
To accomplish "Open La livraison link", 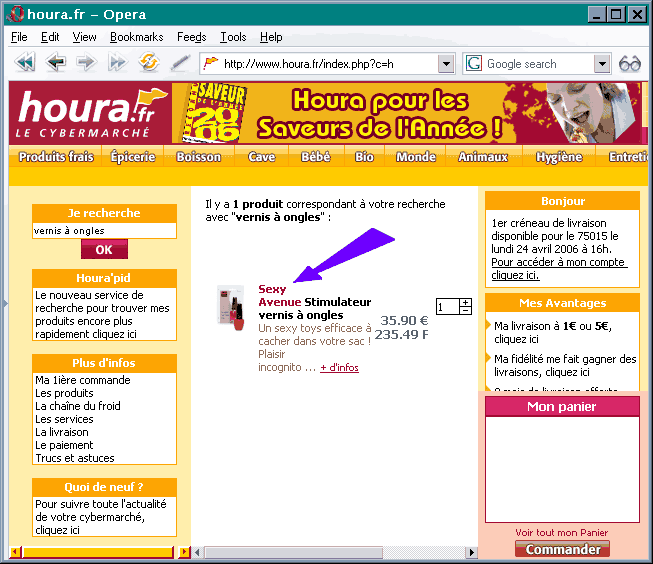I will (62, 432).
